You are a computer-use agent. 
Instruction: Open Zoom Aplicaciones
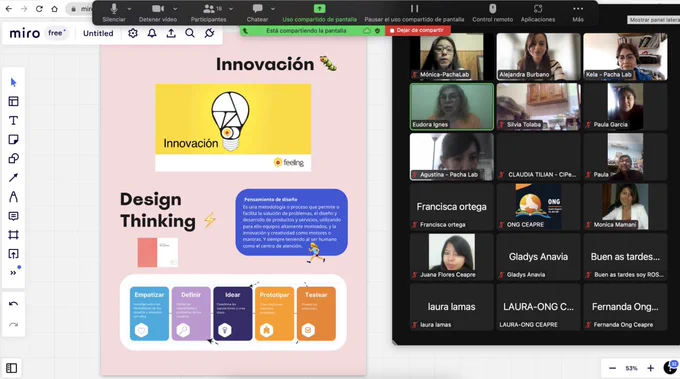(538, 13)
